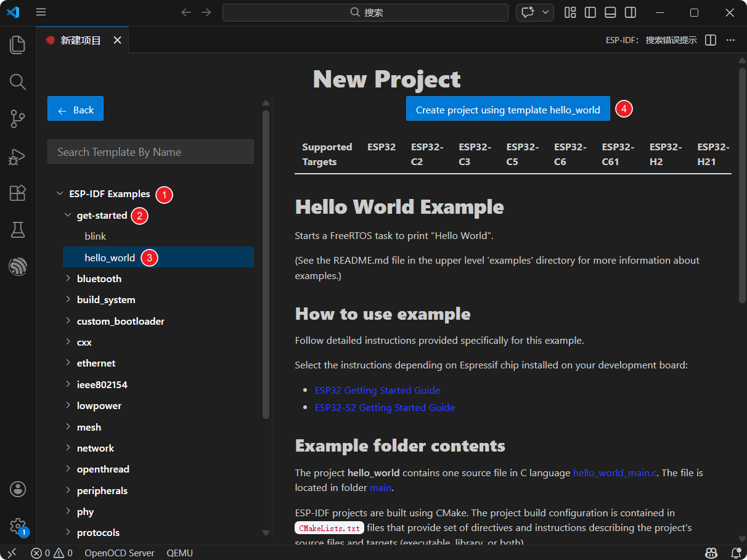747x560 pixels.
Task: Open the Source Control view
Action: click(x=18, y=119)
